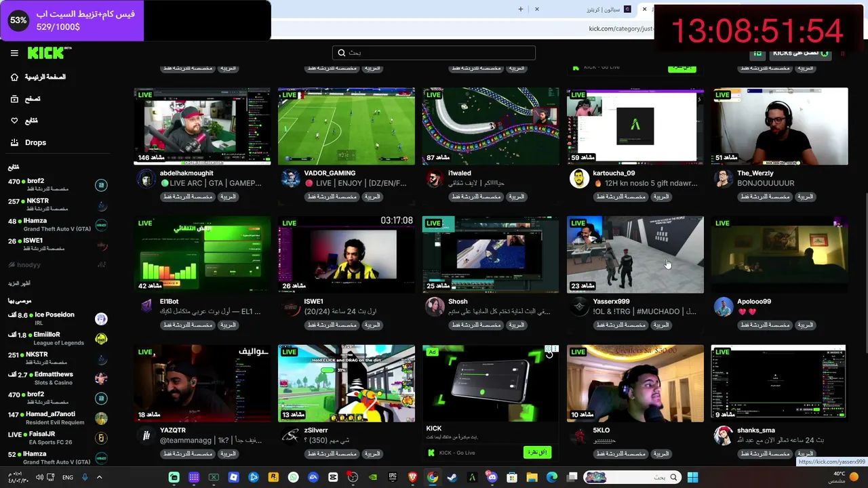Open Epic Games Launcher from the taskbar
The height and width of the screenshot is (488, 868).
coord(393,478)
